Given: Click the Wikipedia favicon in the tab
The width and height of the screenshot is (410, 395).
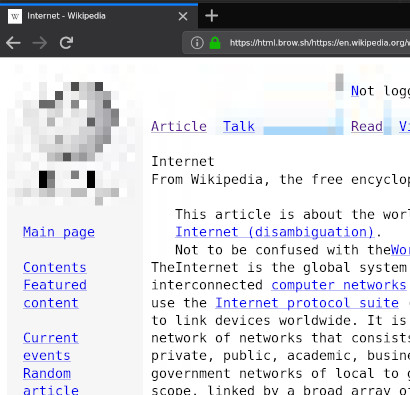Looking at the screenshot, I should [15, 16].
